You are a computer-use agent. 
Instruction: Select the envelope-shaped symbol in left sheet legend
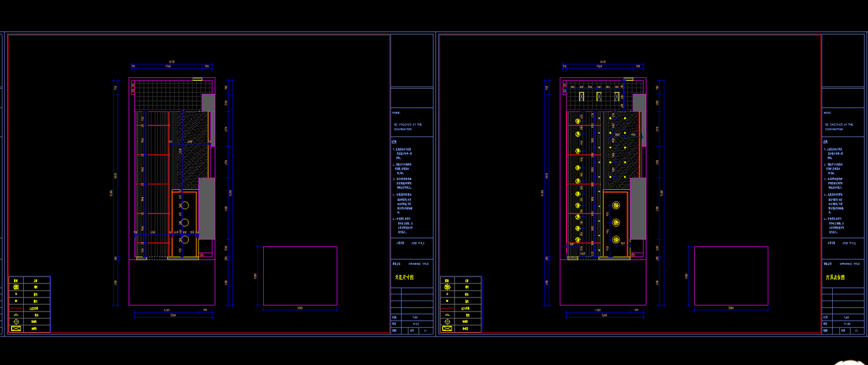[16, 328]
